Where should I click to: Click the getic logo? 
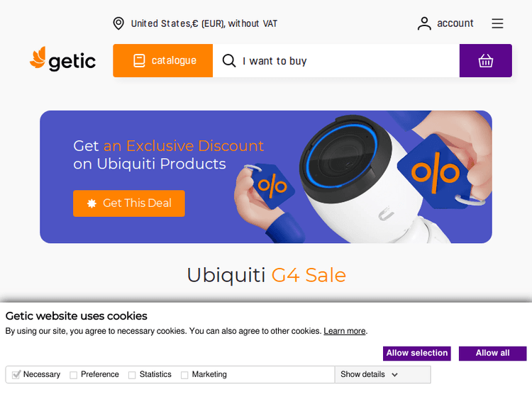tap(62, 59)
